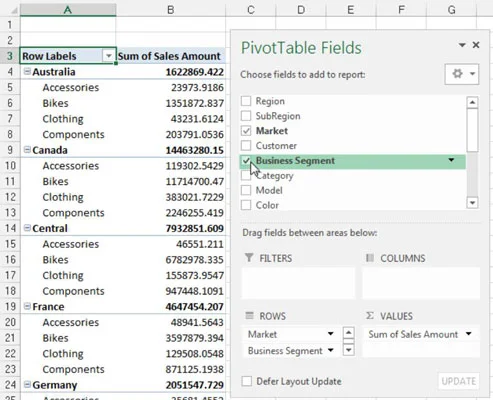
Task: Select column B header
Action: point(171,10)
